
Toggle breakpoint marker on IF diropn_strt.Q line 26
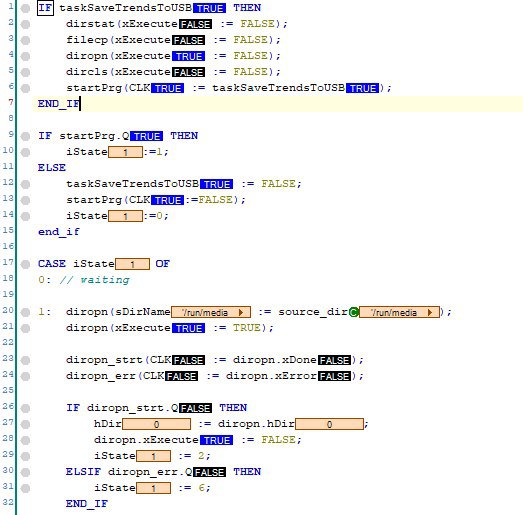coord(25,409)
